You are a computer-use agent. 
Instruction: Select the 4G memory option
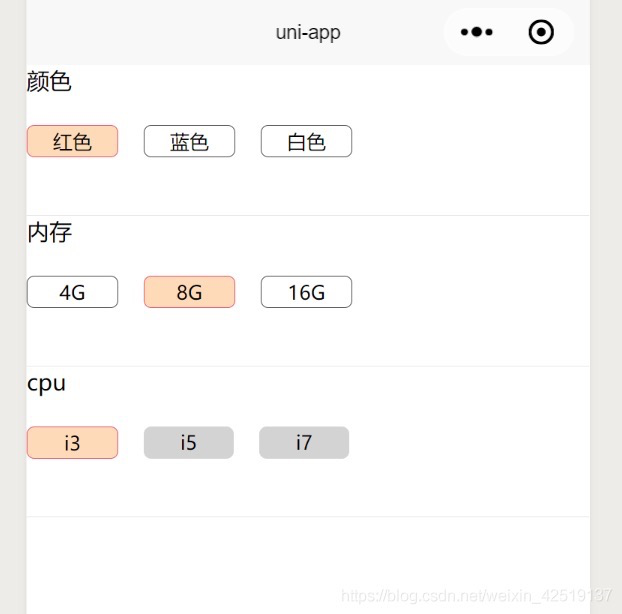coord(72,292)
